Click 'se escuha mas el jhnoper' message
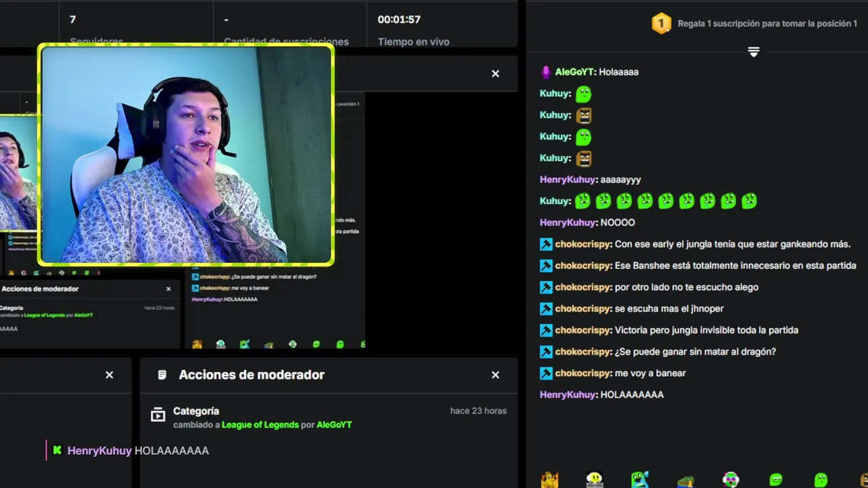868x488 pixels. coord(669,308)
